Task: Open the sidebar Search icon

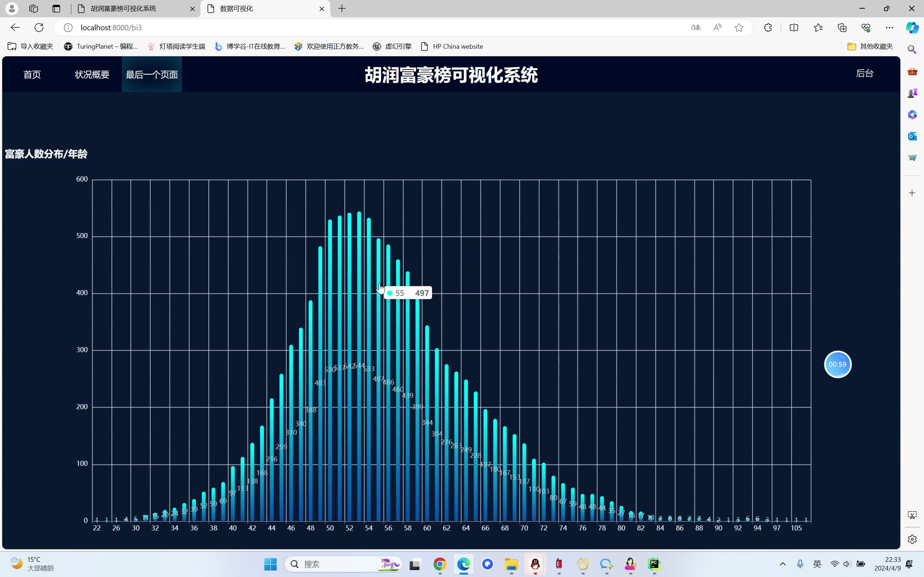Action: pos(912,49)
